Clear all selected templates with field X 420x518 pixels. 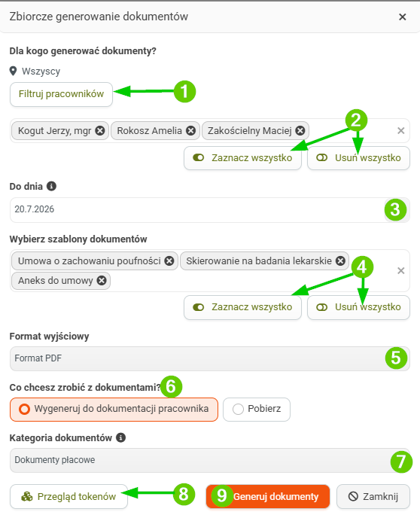point(401,271)
